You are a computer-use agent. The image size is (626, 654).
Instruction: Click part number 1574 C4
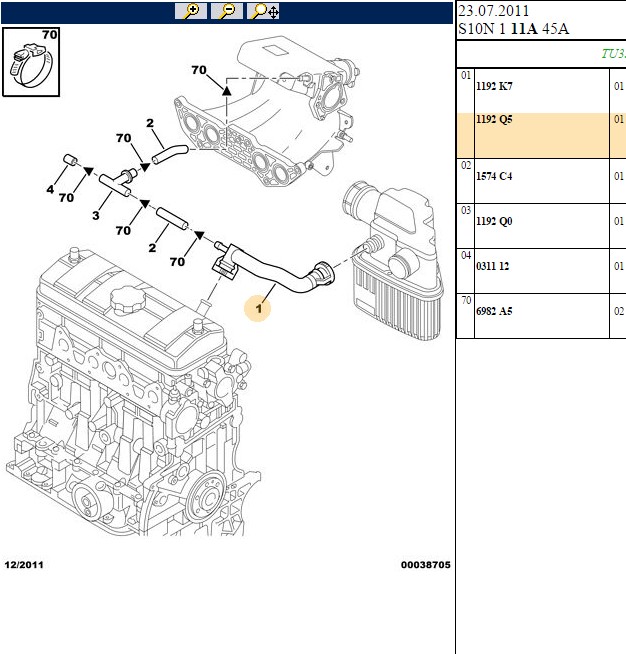(494, 176)
